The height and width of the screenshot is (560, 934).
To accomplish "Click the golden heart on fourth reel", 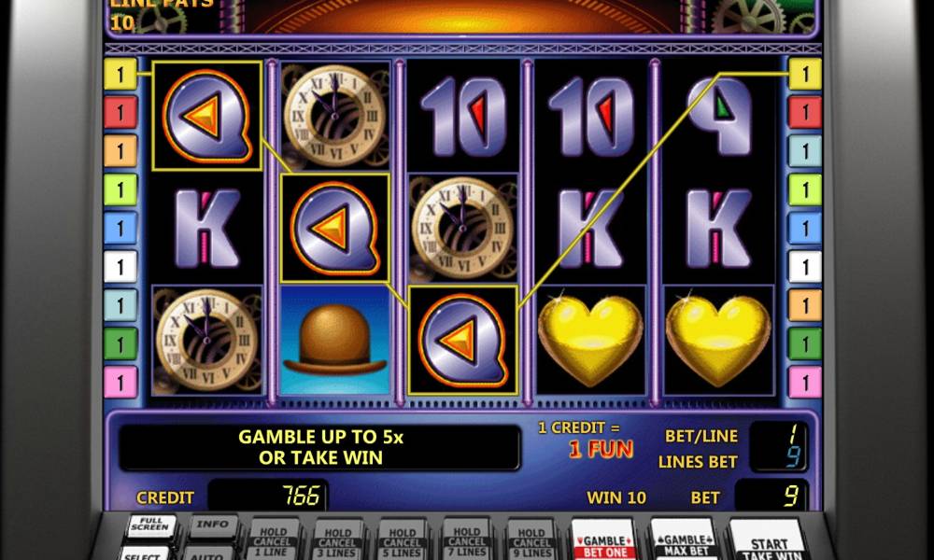I will click(x=590, y=340).
